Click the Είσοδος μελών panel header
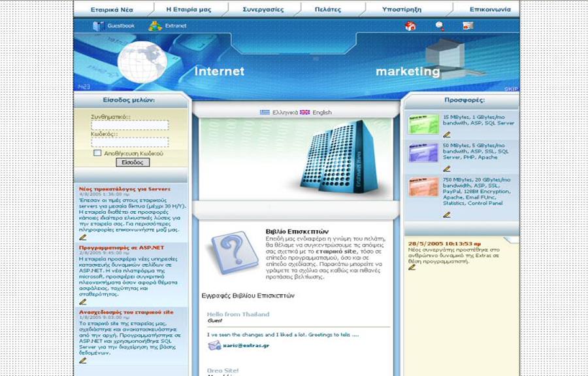Viewport: 588px width, 376px height. 129,100
